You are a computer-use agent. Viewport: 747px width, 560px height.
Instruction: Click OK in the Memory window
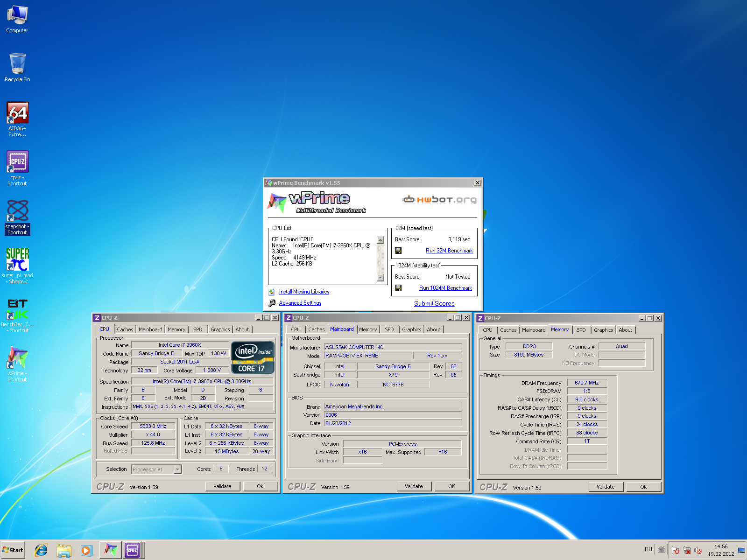pyautogui.click(x=643, y=487)
